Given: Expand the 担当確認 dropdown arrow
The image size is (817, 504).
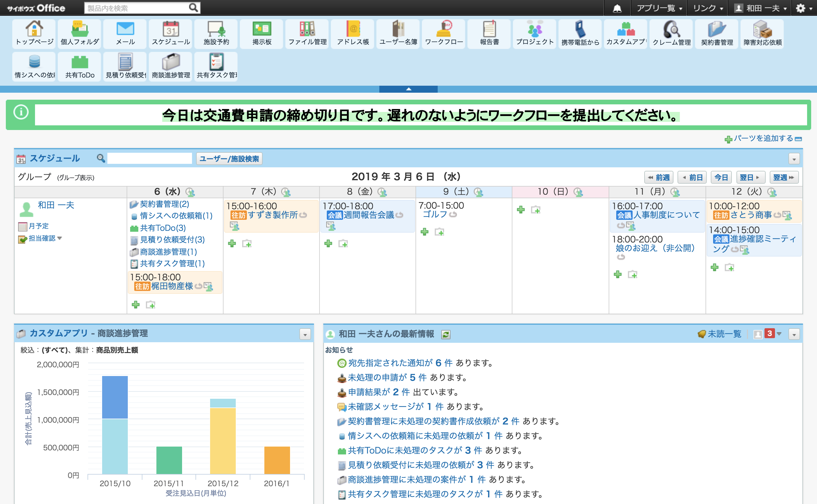Looking at the screenshot, I should coord(60,238).
